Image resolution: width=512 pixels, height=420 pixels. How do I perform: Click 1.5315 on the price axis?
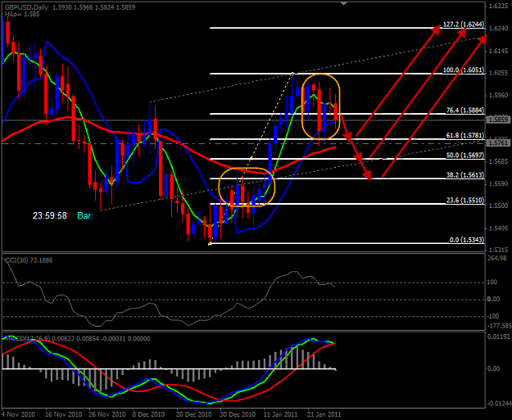tap(499, 250)
